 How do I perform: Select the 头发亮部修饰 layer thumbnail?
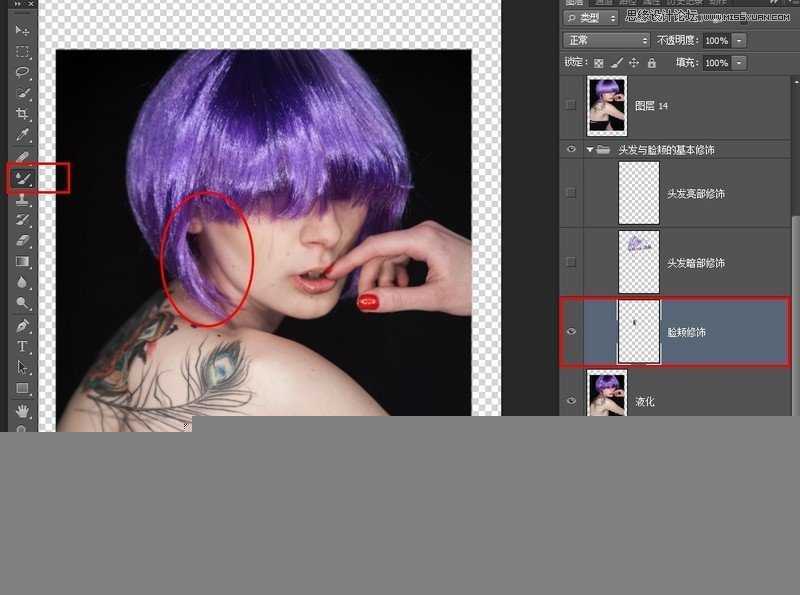[x=639, y=193]
